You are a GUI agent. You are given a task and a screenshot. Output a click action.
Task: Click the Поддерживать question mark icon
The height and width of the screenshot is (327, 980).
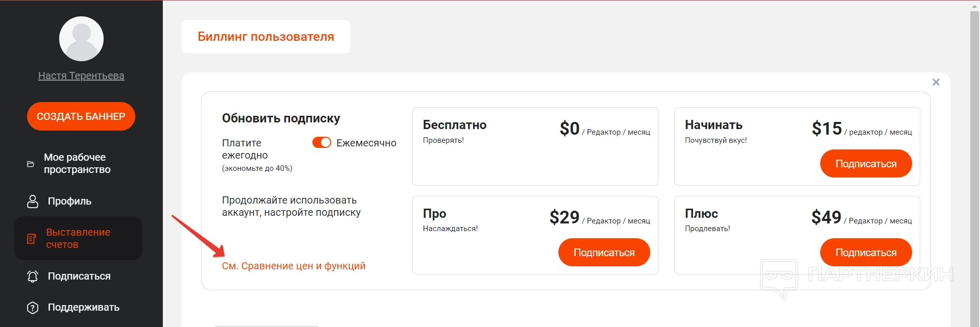tap(33, 308)
